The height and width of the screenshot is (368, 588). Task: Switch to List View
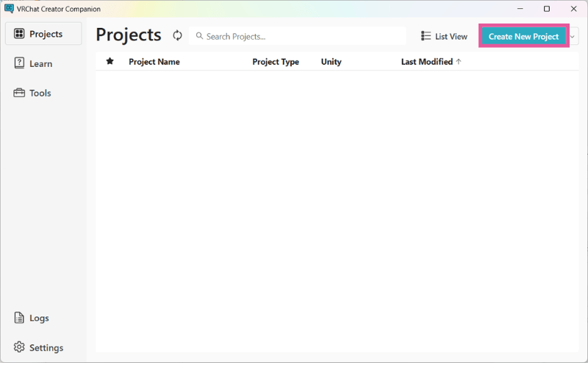[444, 36]
